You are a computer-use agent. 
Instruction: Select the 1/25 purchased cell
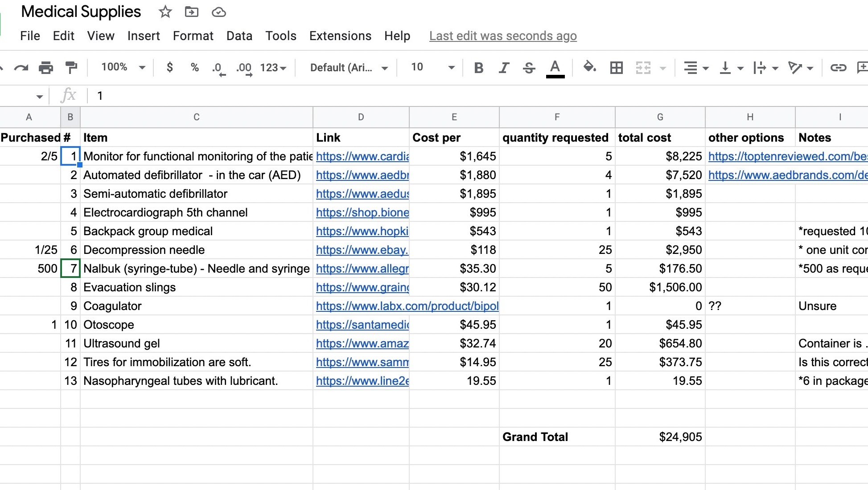tap(30, 250)
